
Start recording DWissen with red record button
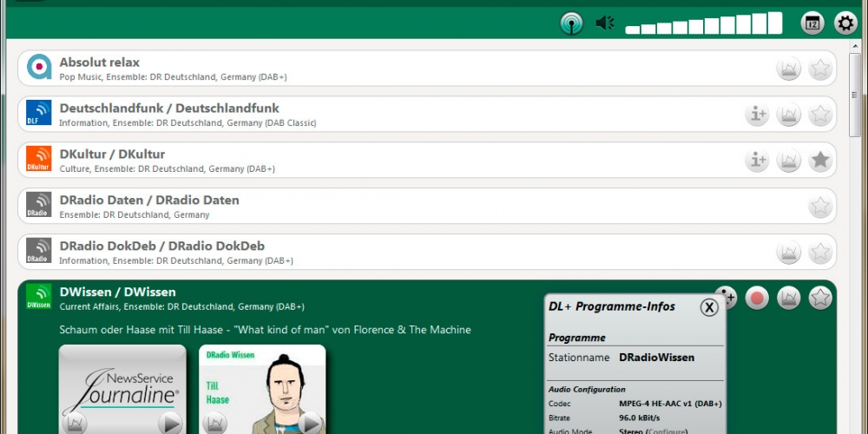757,299
